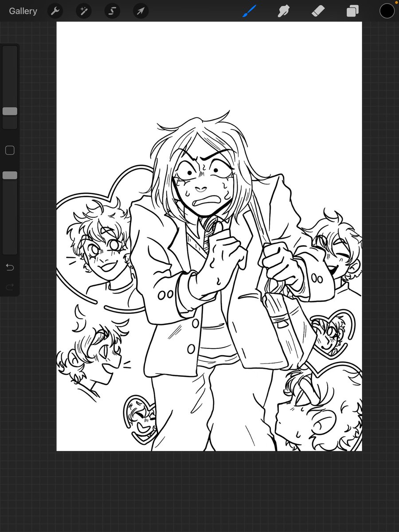Open the Actions wrench menu
Screen dimensions: 399x532
point(55,11)
